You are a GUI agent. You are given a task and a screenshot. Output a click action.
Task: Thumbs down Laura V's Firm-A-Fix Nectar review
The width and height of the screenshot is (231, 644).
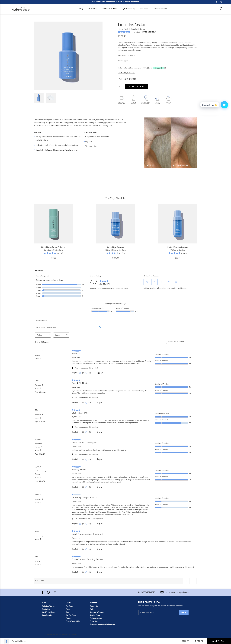(87, 402)
